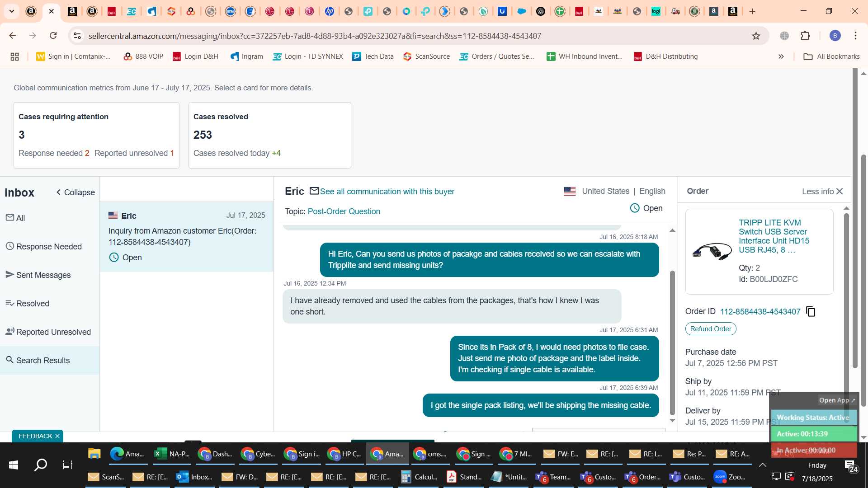Open order 112-8584438-4543407 link
Screen dimensions: 868x488
pos(760,312)
